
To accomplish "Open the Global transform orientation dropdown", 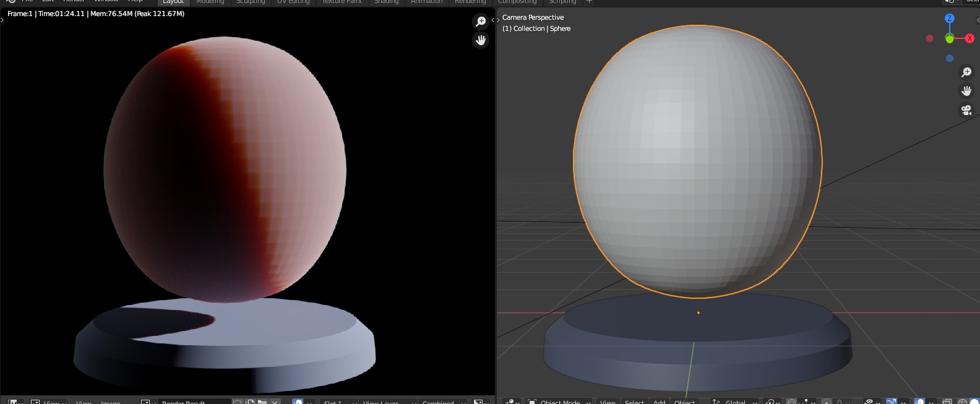I will point(735,402).
